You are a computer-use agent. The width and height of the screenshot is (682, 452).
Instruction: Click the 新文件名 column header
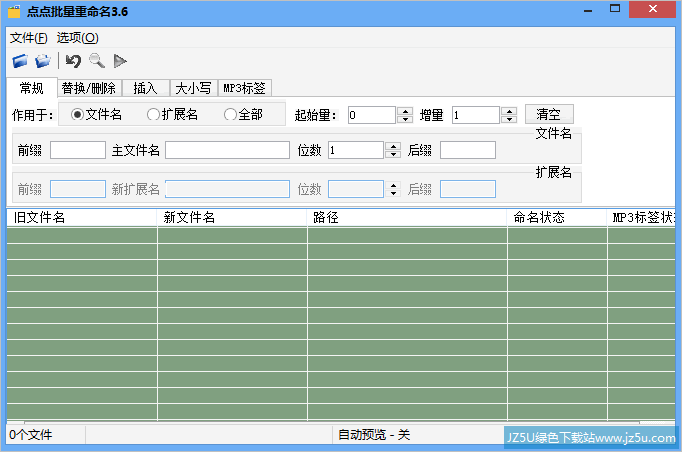[x=232, y=218]
